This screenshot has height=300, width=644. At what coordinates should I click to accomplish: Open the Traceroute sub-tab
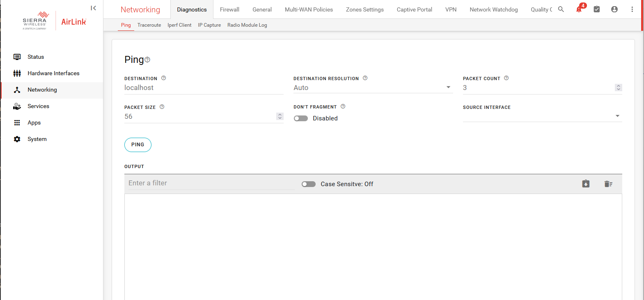click(149, 25)
